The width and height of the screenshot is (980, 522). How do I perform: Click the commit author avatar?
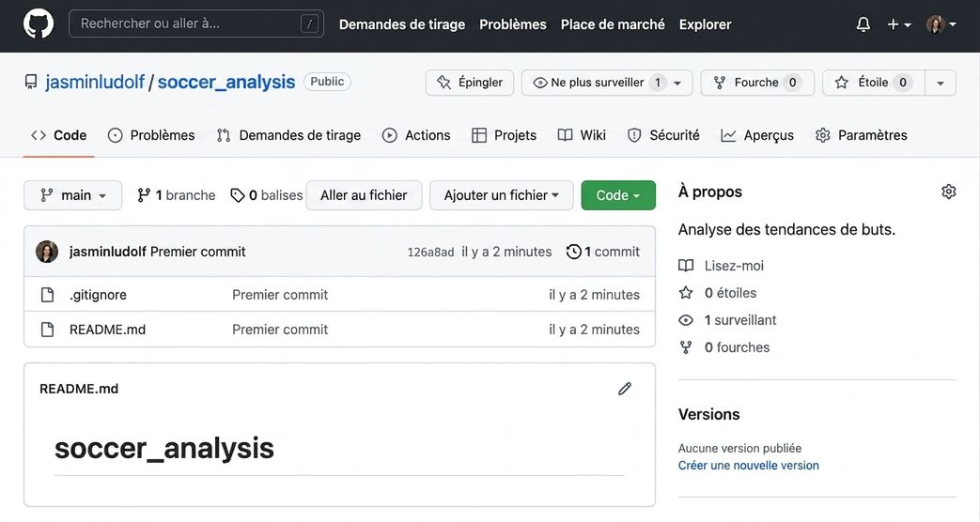[47, 252]
